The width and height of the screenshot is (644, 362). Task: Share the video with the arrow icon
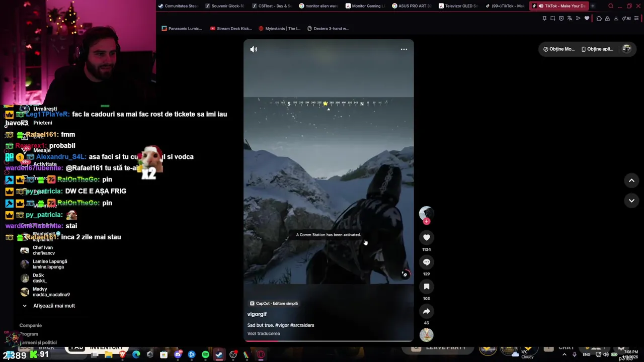point(427,311)
